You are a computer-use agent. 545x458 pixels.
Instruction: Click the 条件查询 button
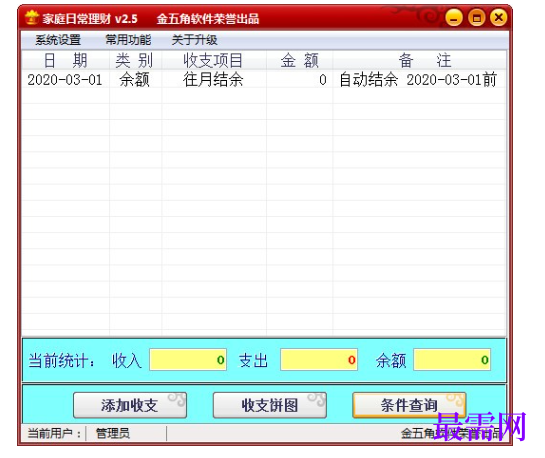tap(409, 405)
